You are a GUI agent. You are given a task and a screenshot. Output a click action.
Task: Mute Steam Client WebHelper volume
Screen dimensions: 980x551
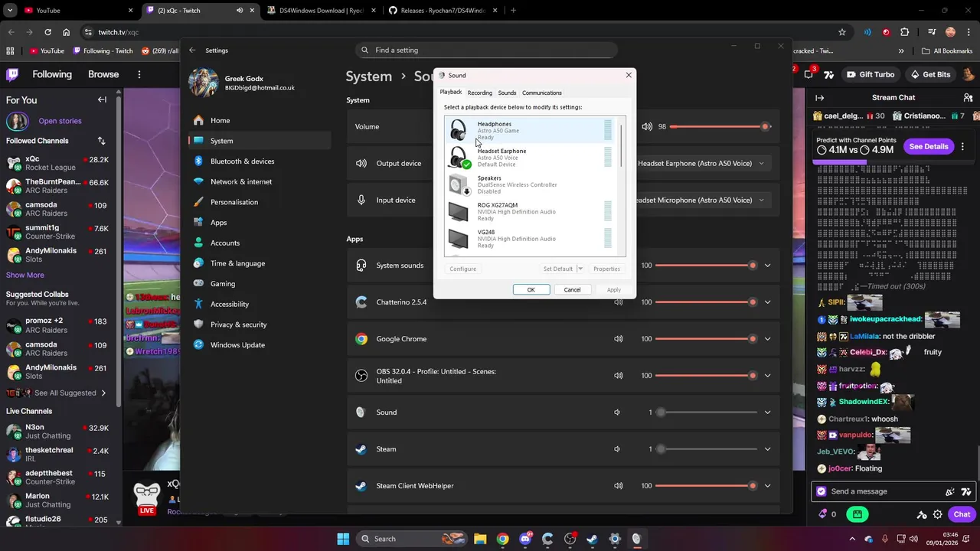(618, 486)
